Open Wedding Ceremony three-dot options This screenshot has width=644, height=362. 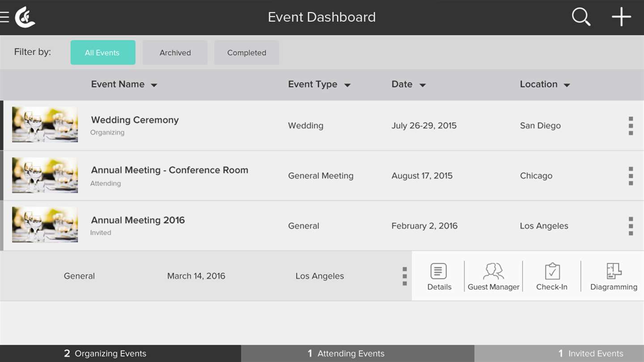[x=631, y=126]
